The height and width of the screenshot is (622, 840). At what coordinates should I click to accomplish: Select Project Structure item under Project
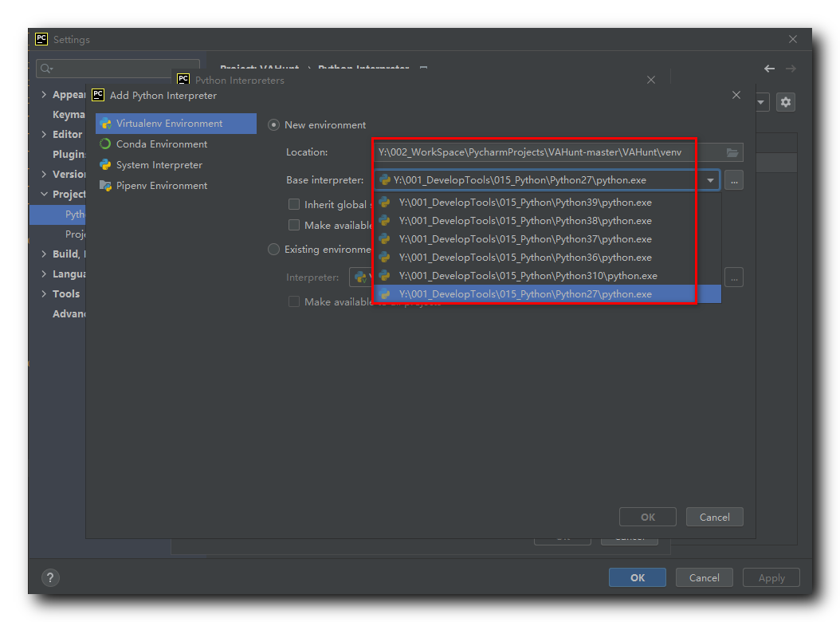75,234
